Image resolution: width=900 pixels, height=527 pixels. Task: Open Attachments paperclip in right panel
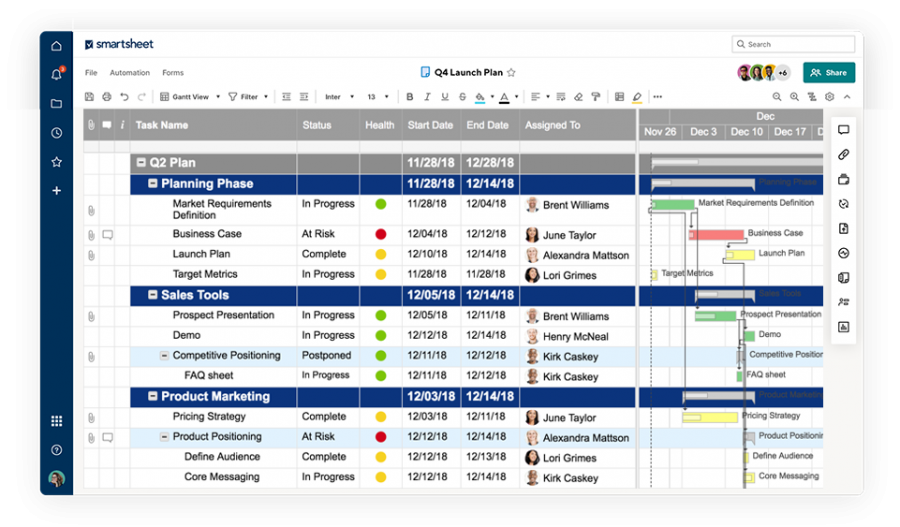pyautogui.click(x=843, y=155)
